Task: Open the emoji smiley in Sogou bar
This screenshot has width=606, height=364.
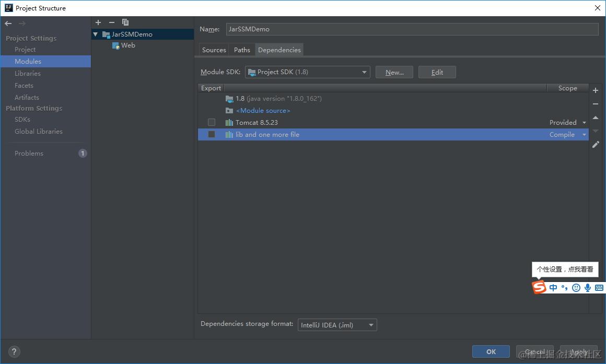Action: (x=576, y=287)
